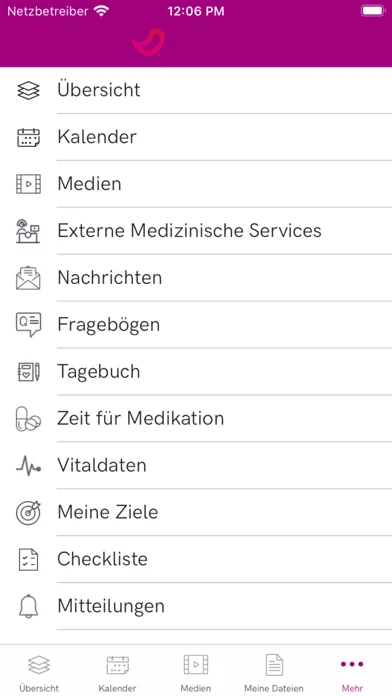
Task: Tap the pink logo in the header
Action: pyautogui.click(x=149, y=43)
